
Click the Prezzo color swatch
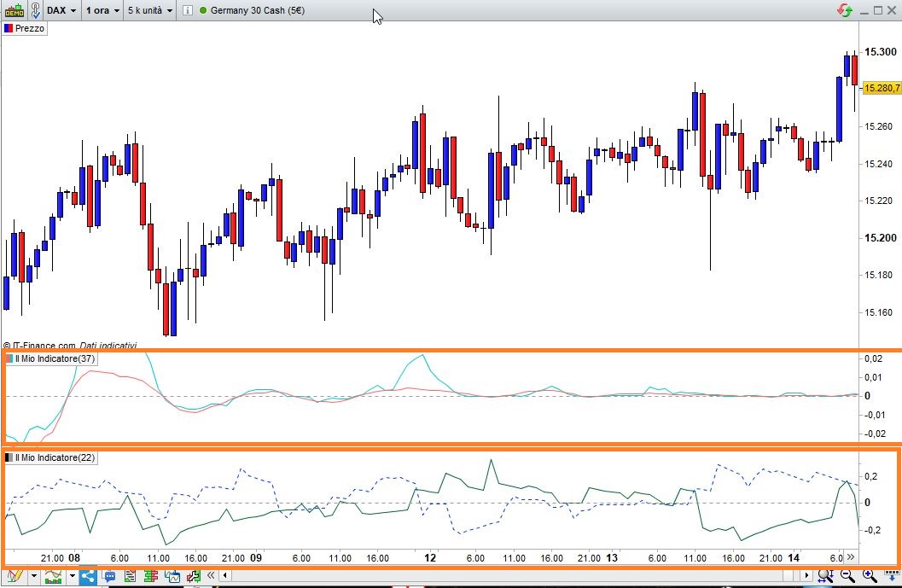(8, 28)
